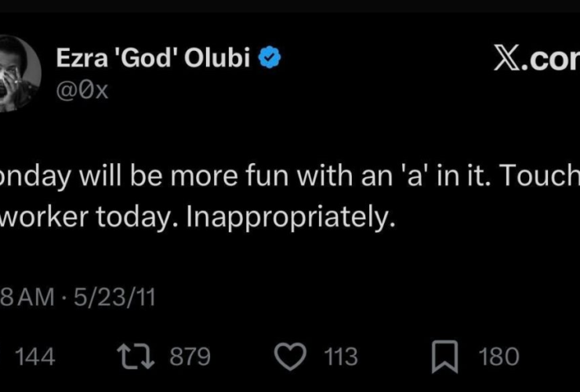Click the blue verified checkmark badge
Viewport: 580px width, 392px height.
click(x=271, y=58)
